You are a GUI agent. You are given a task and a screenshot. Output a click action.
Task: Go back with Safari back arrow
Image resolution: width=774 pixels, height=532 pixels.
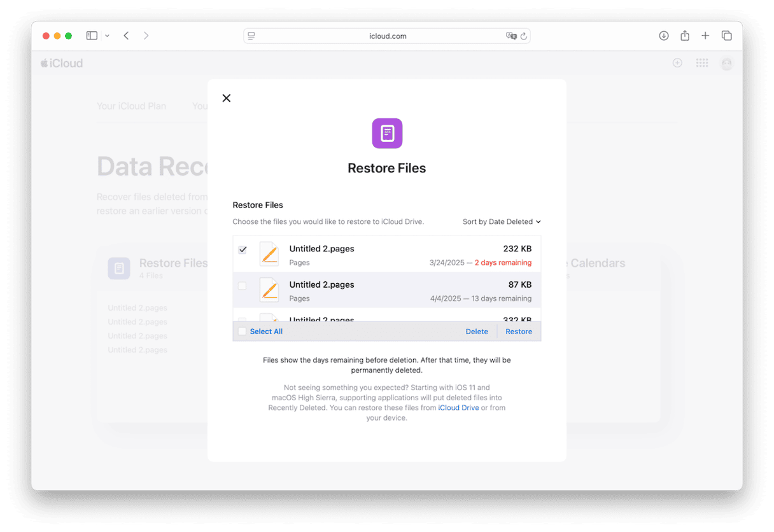pyautogui.click(x=126, y=36)
